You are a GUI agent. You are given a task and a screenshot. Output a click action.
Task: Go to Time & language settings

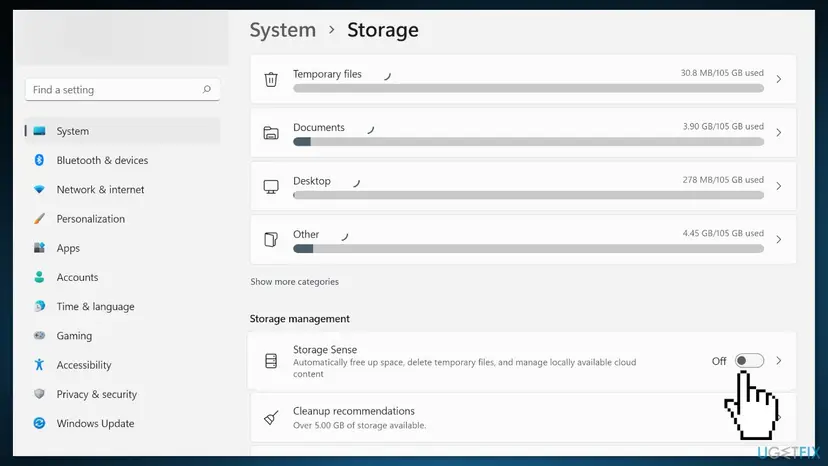[x=123, y=306]
